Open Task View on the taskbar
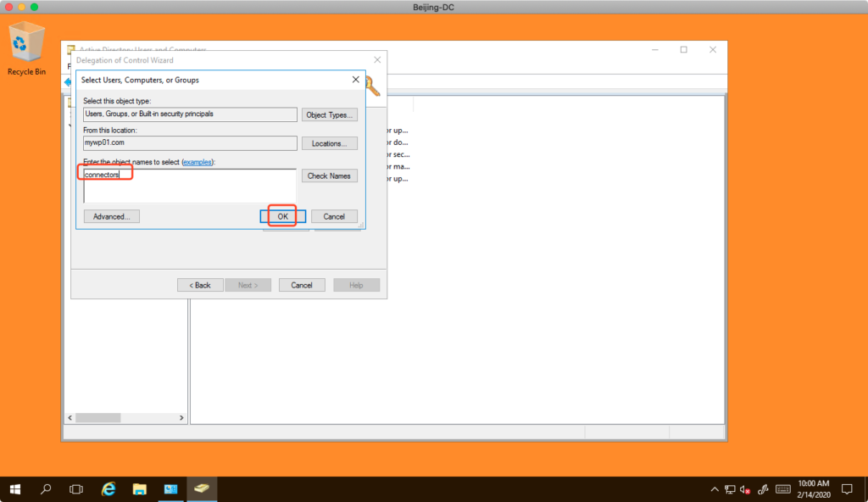 tap(76, 489)
